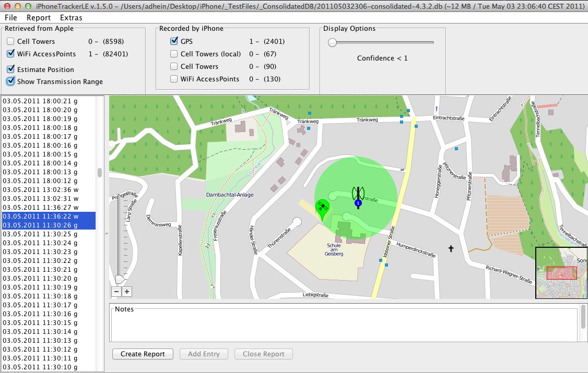This screenshot has width=588, height=373.
Task: Enable Cell Towers retrieved from Apple
Action: (x=10, y=41)
